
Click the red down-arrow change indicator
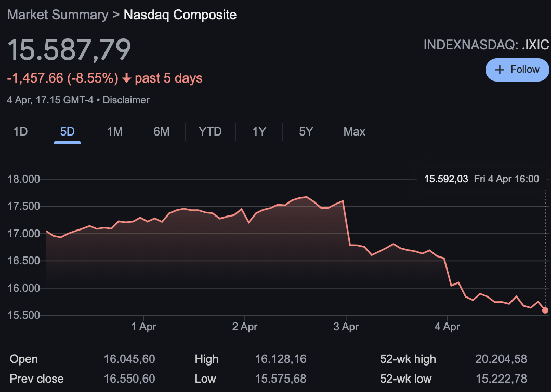pyautogui.click(x=127, y=78)
